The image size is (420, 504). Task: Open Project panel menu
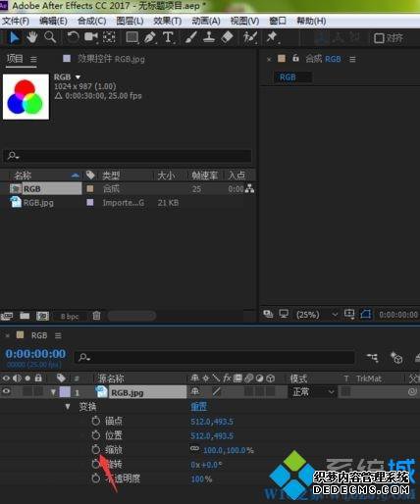pyautogui.click(x=33, y=59)
